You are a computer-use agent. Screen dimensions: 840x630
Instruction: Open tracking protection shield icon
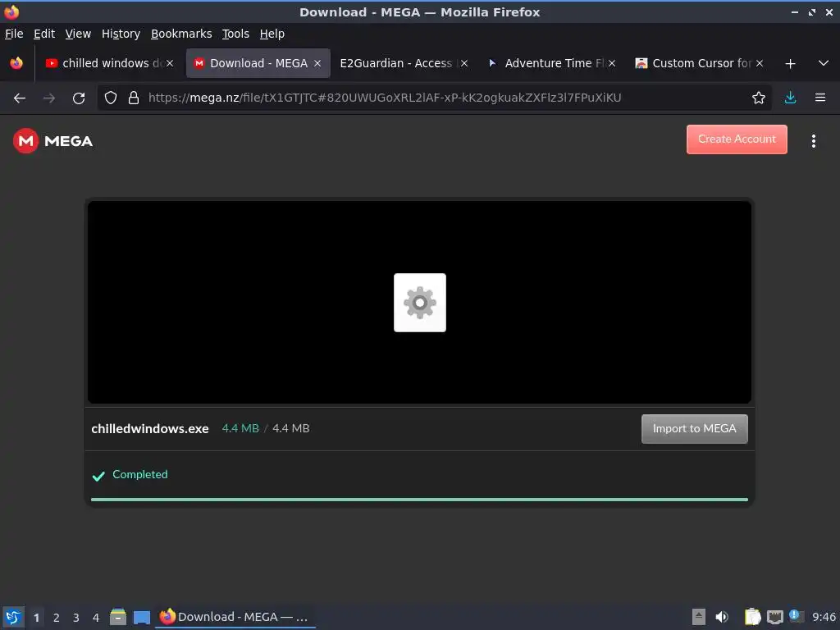(111, 98)
